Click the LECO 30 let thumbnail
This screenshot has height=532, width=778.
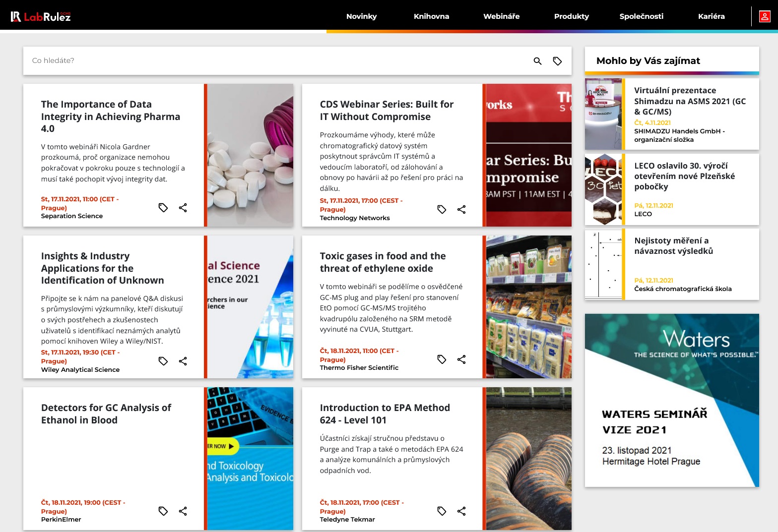click(603, 189)
